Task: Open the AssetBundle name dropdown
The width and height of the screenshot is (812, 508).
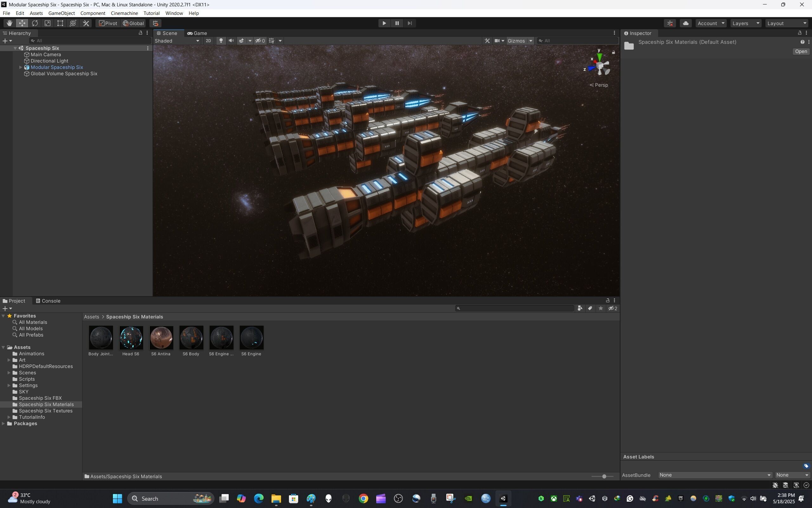Action: click(x=715, y=475)
